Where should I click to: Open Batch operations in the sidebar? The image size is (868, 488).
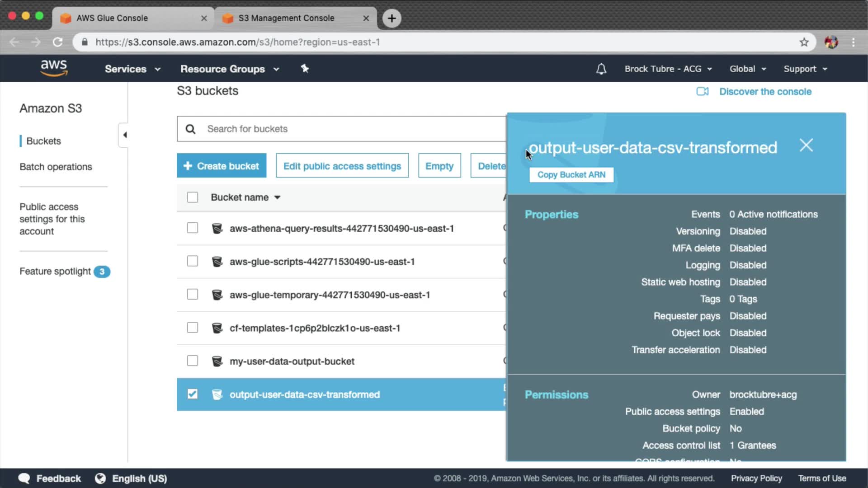point(56,167)
